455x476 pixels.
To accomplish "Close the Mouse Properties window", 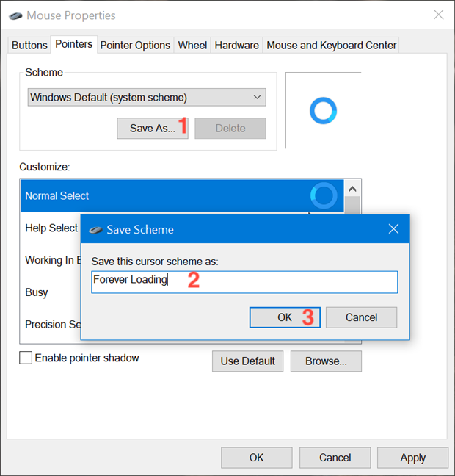I will (438, 15).
